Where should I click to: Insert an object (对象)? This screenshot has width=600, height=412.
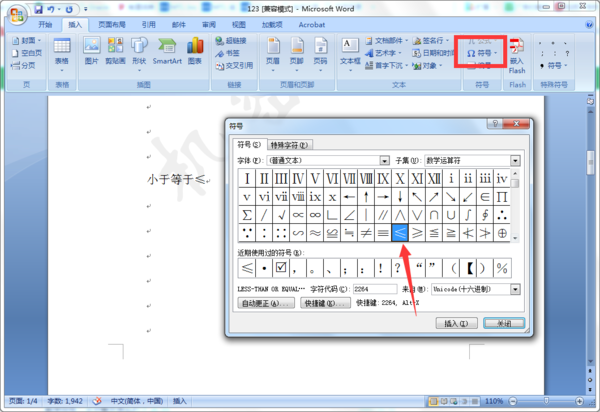click(x=427, y=65)
